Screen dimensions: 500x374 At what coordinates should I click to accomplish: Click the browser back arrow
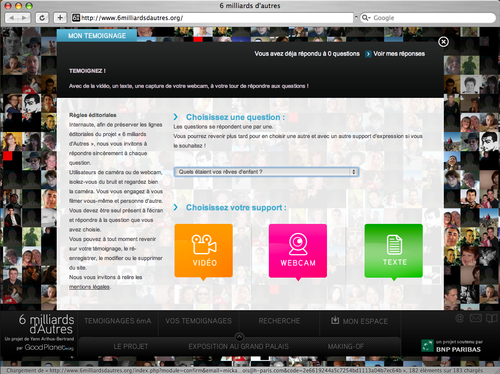(12, 18)
